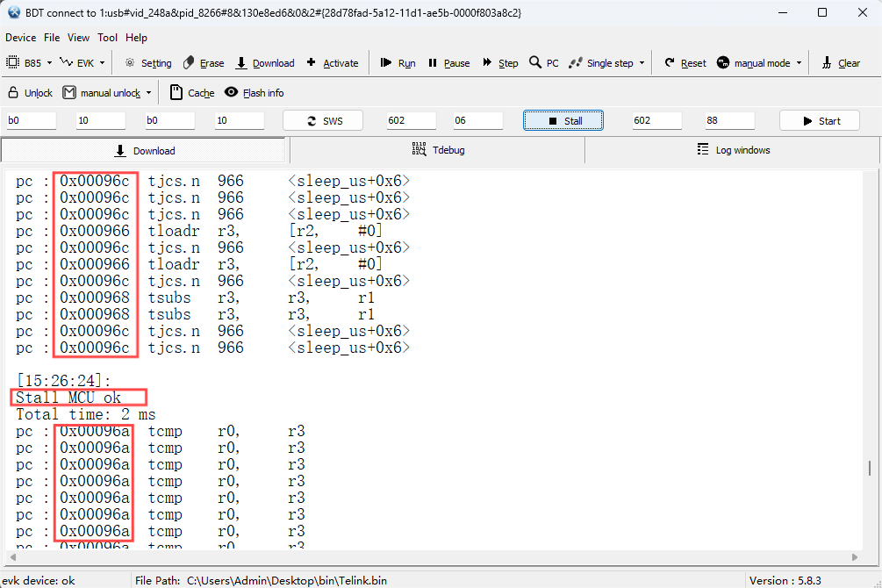Expand the EVK connection dropdown

(x=103, y=63)
